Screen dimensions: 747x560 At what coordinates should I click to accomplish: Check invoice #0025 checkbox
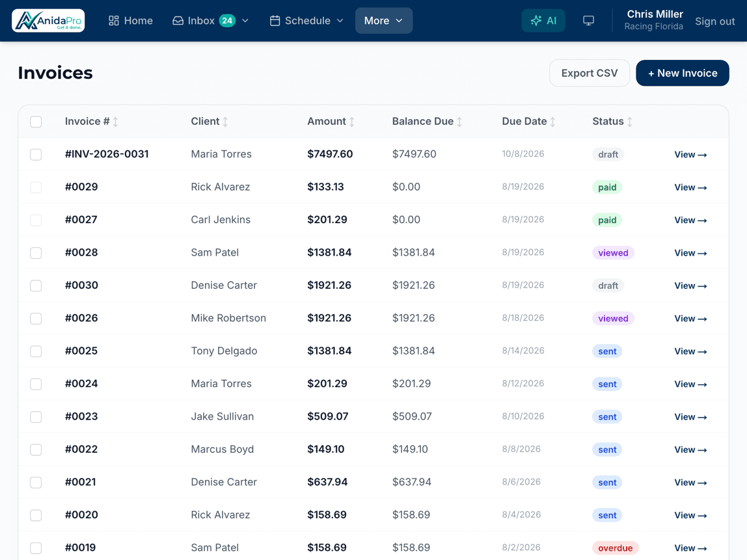coord(36,351)
